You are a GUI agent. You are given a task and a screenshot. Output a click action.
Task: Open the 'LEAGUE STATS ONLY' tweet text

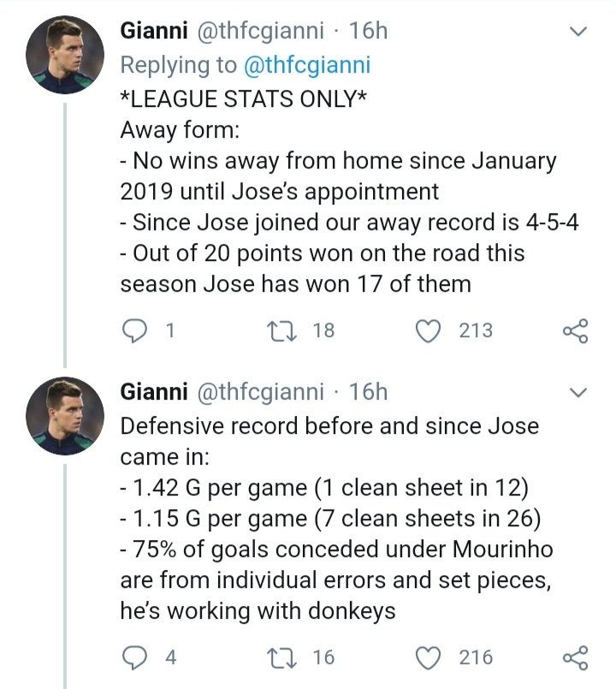point(244,97)
